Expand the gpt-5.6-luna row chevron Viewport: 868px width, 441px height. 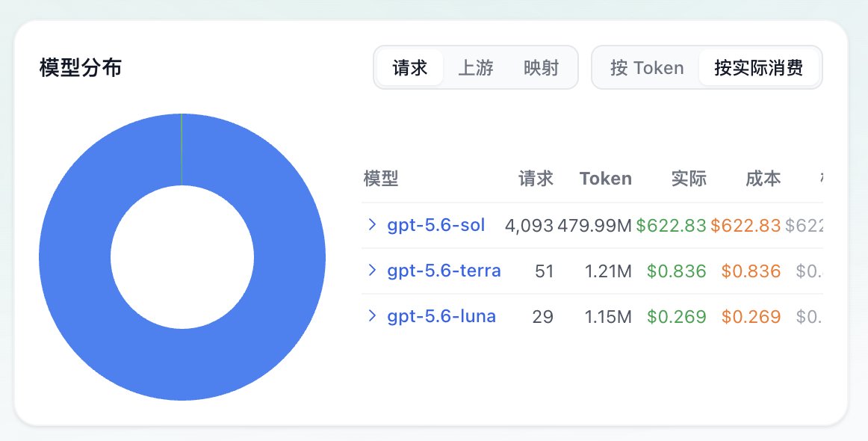point(372,315)
